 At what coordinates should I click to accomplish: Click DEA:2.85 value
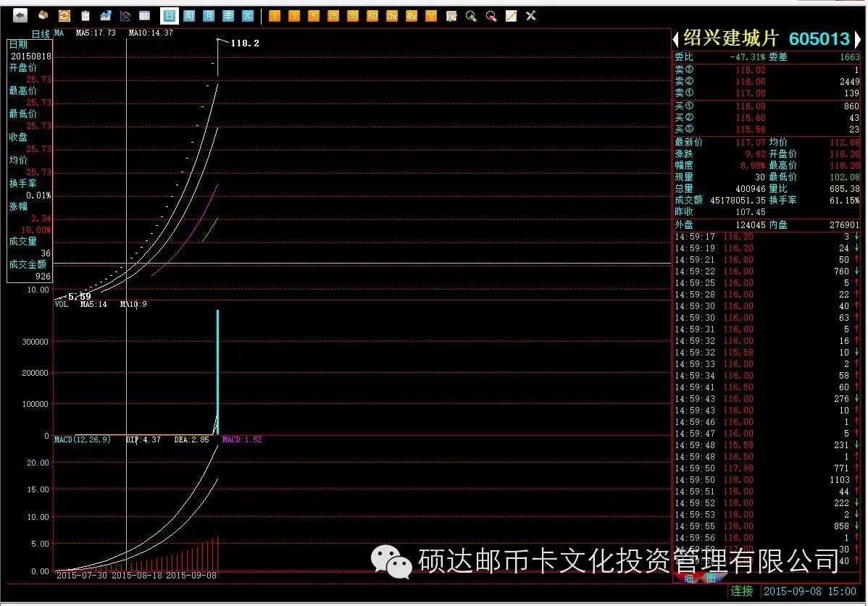(x=191, y=439)
